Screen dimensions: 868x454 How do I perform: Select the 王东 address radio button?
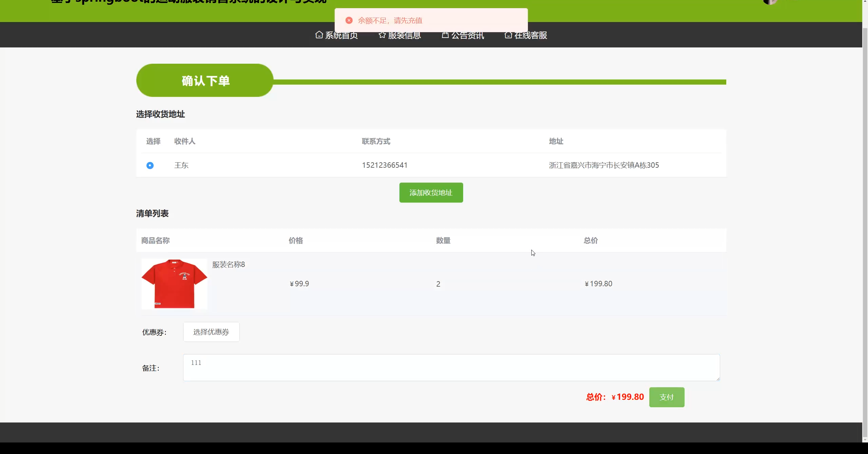point(150,165)
